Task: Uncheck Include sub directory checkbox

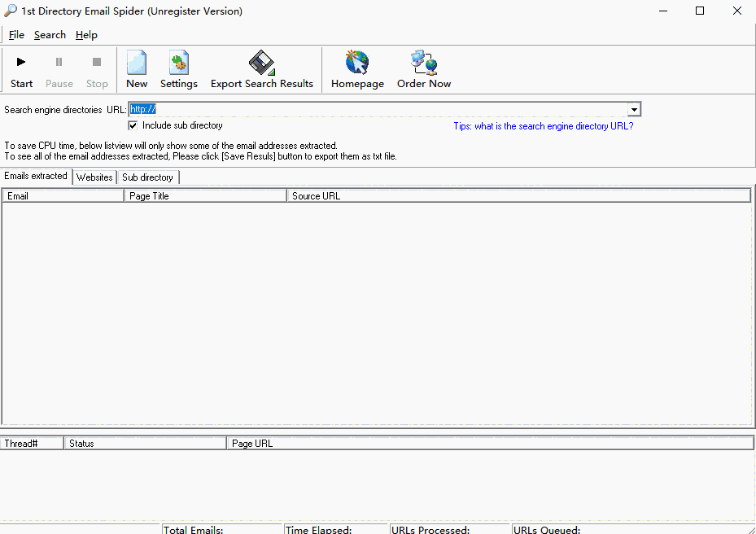Action: point(133,125)
